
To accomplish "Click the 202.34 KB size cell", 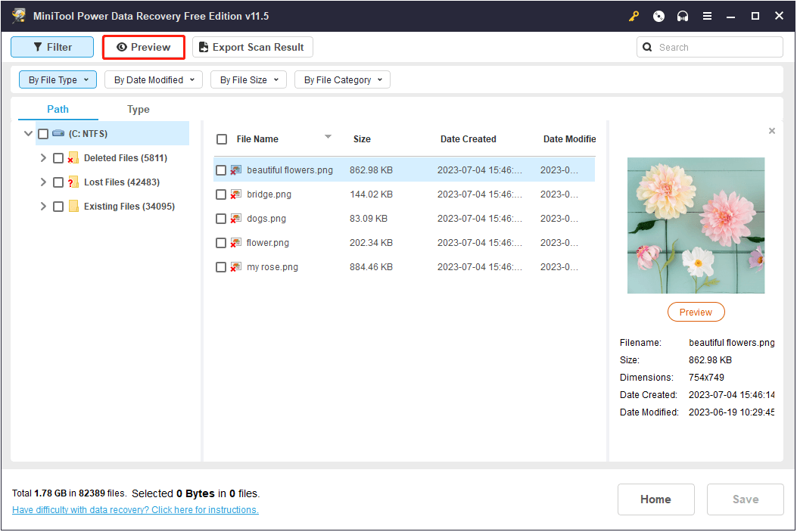I will (371, 243).
